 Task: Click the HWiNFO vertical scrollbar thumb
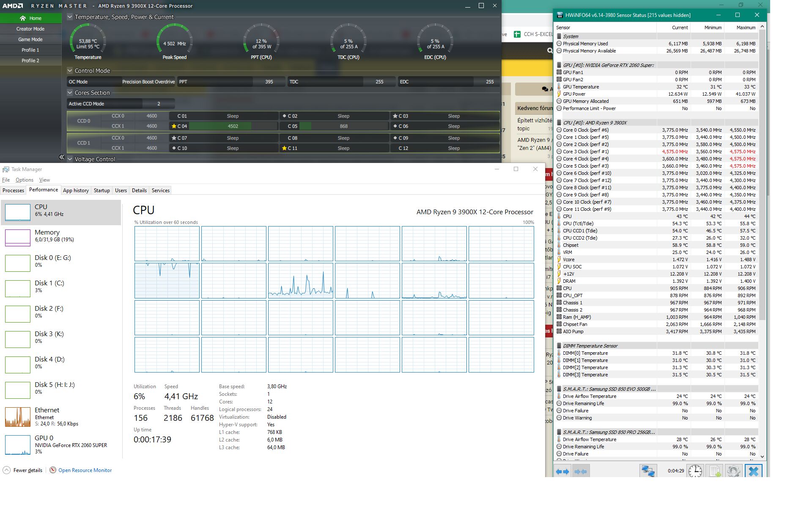[x=762, y=175]
